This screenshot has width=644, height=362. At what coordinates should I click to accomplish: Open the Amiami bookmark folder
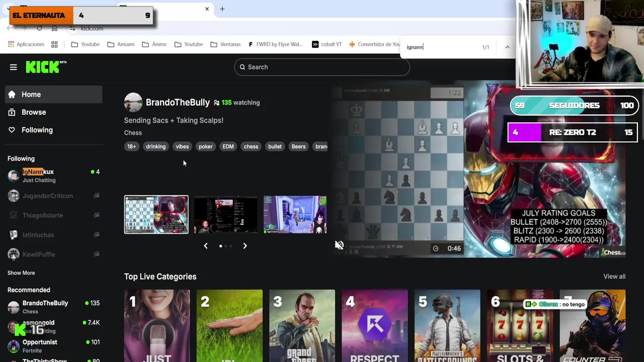point(121,44)
